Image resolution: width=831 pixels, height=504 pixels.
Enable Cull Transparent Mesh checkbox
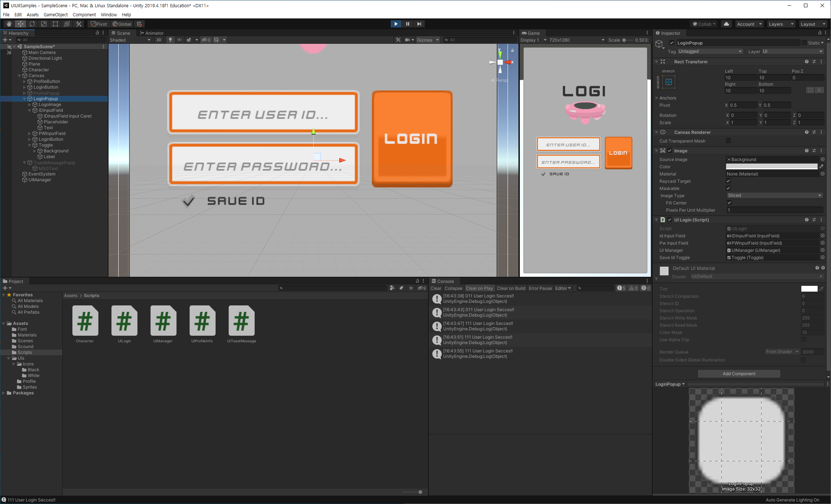tap(728, 141)
